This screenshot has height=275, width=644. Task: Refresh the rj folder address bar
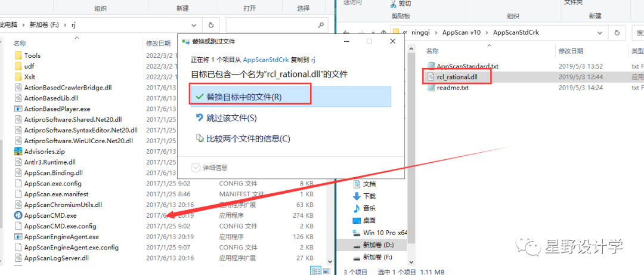tap(211, 24)
